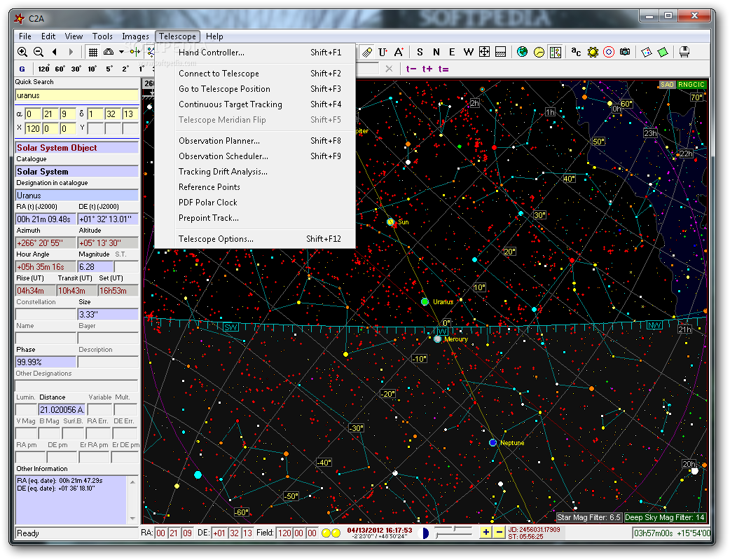
Task: Click the 'ac' text icon
Action: [x=576, y=52]
